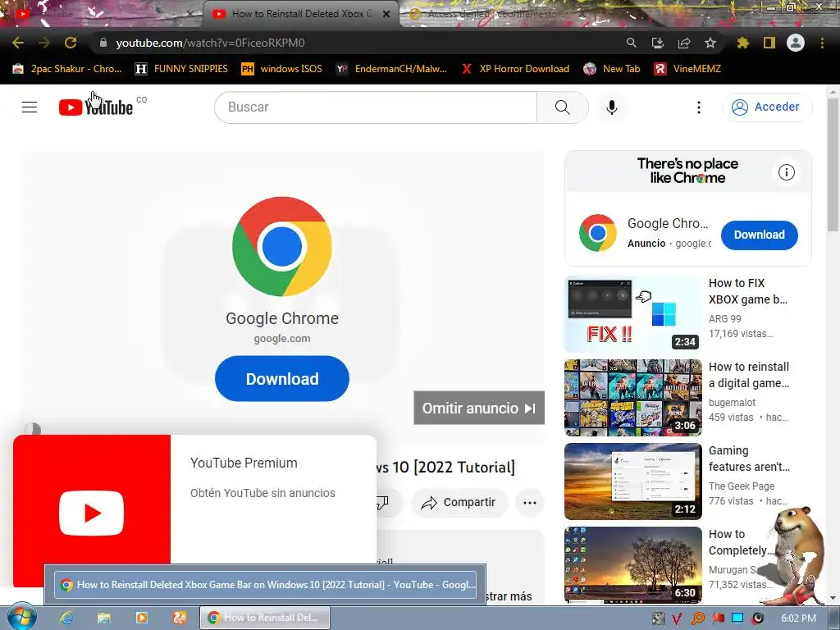
Task: Open Windows Explorer from the taskbar
Action: click(104, 618)
